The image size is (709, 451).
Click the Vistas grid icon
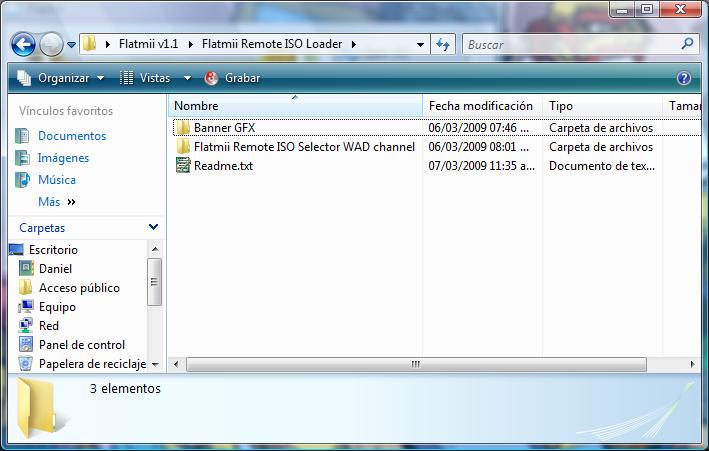126,78
